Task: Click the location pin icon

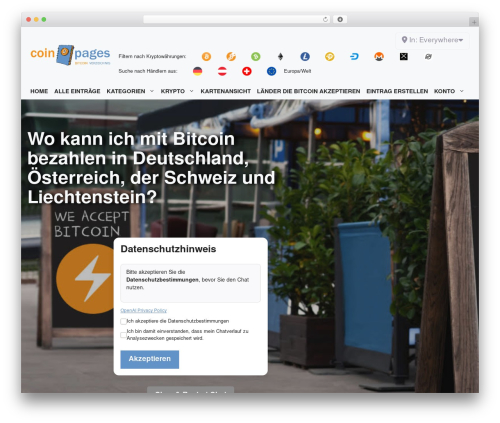Action: [x=404, y=40]
